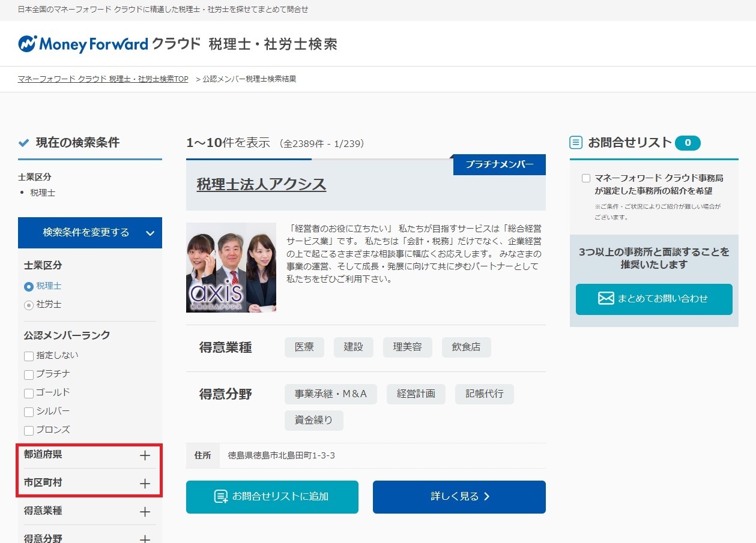756x543 pixels.
Task: Click the 詳しく見る button
Action: coord(459,497)
